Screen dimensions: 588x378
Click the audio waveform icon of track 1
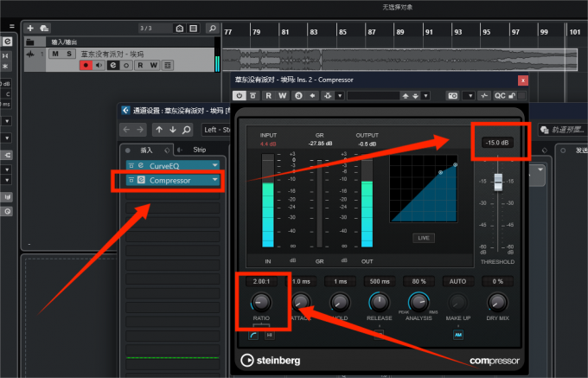tap(30, 54)
